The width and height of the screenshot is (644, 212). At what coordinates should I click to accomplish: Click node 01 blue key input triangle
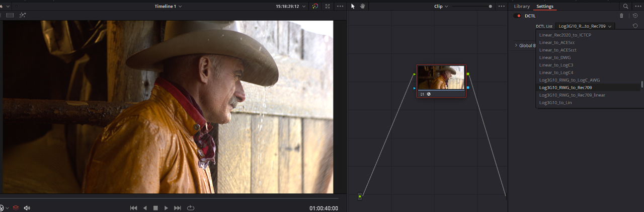click(415, 88)
